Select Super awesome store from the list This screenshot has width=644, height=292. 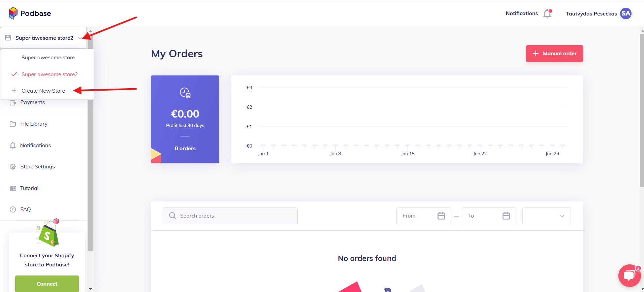[x=48, y=58]
